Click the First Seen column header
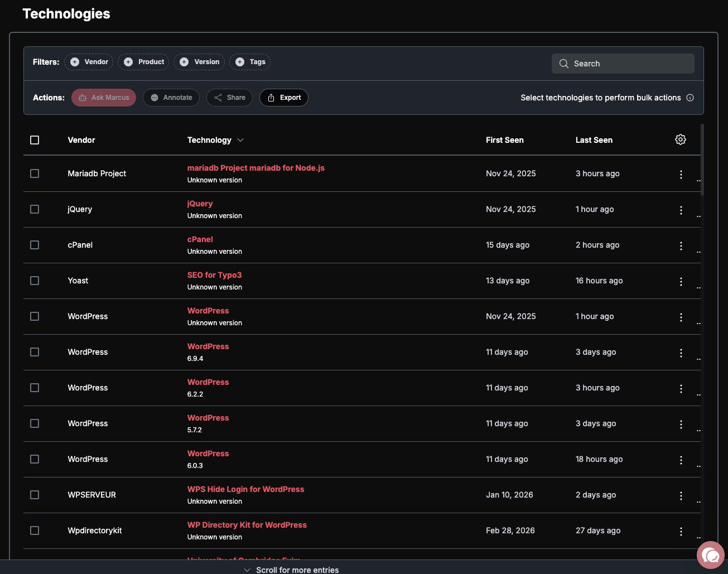This screenshot has height=574, width=728. [505, 140]
